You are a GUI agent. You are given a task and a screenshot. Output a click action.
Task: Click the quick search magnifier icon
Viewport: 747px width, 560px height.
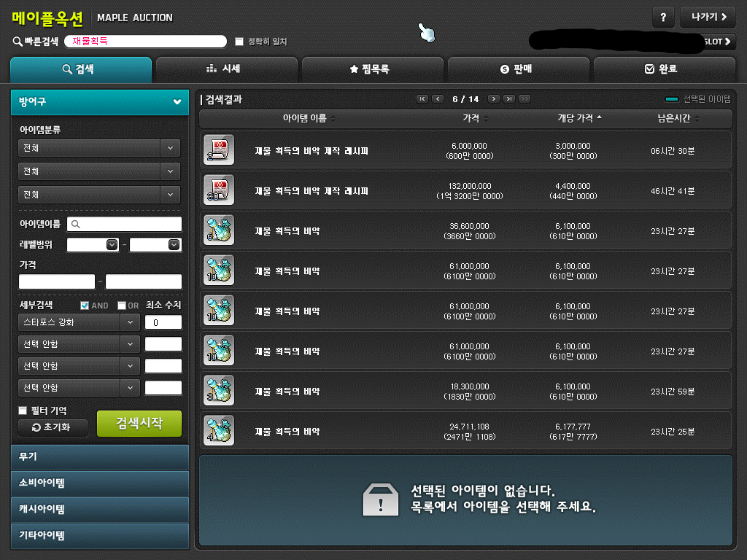(x=18, y=42)
